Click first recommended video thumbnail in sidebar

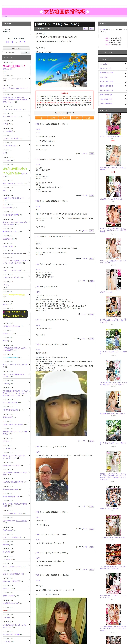113,124
